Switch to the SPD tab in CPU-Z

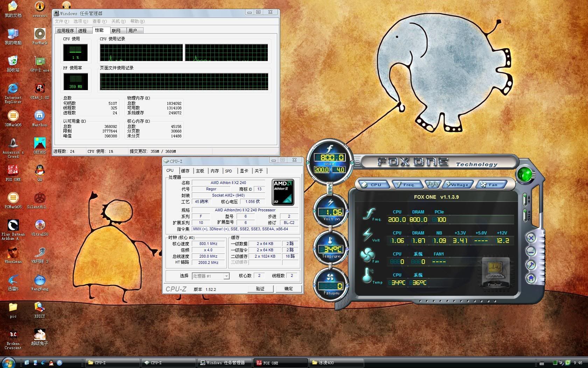click(229, 171)
